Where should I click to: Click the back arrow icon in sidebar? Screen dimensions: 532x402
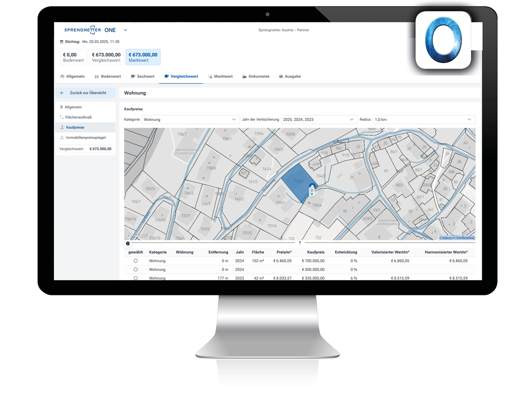click(x=62, y=93)
